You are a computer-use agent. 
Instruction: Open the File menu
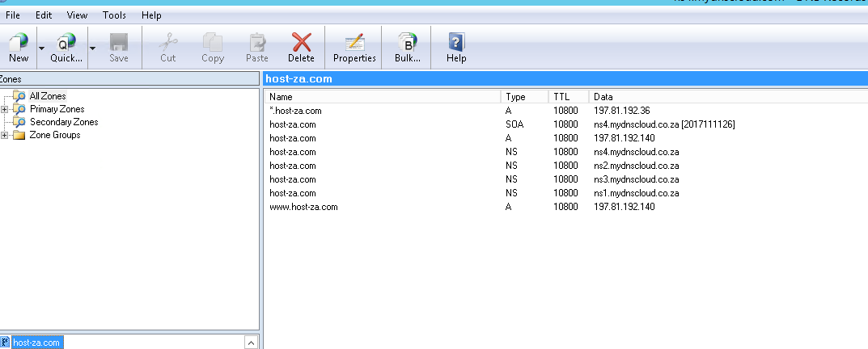click(x=13, y=15)
